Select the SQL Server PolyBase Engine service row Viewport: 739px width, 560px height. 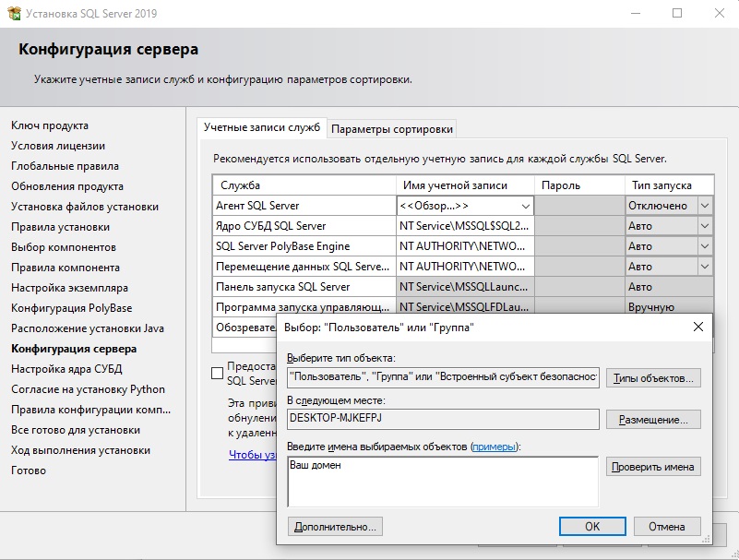point(304,246)
